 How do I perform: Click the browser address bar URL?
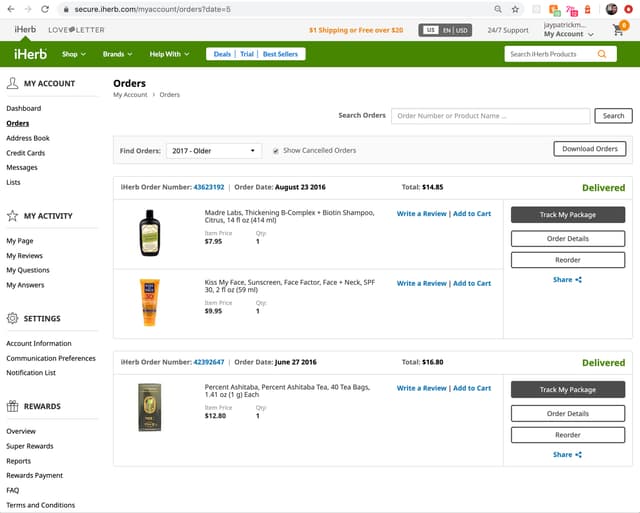click(x=152, y=9)
